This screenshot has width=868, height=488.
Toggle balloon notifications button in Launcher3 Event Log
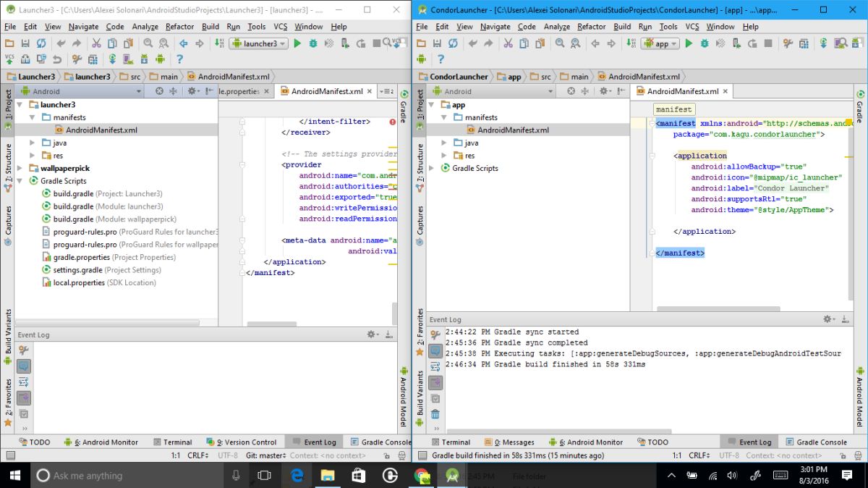24,366
